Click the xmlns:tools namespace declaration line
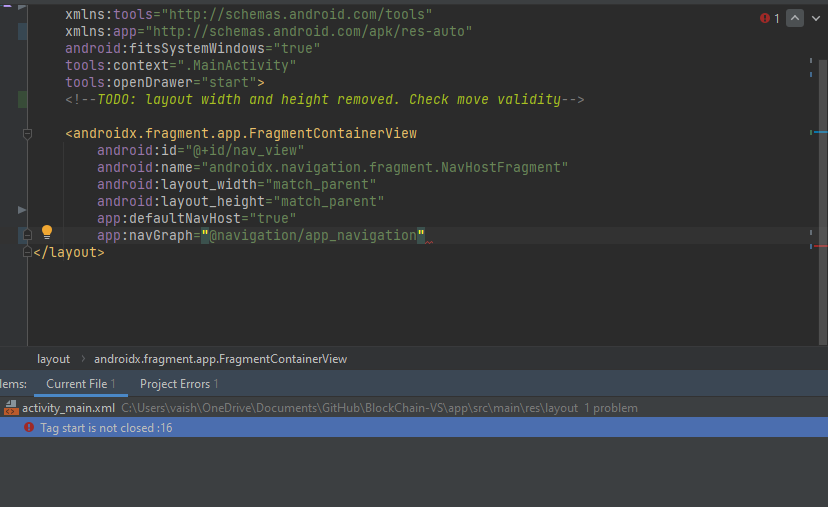Image resolution: width=828 pixels, height=507 pixels. click(x=249, y=15)
